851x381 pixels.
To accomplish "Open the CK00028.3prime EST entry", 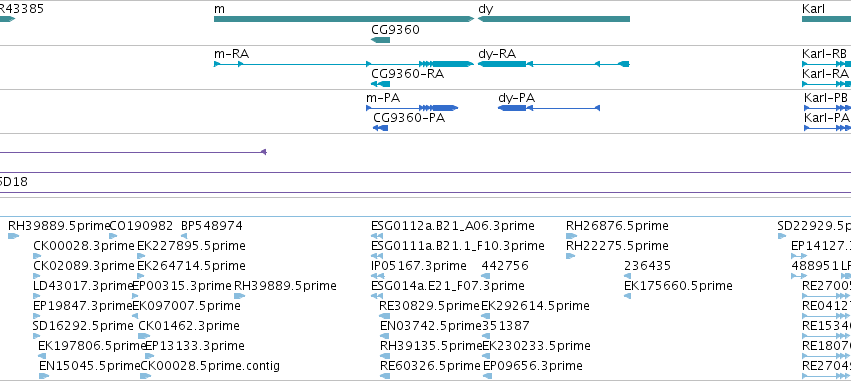I will pos(84,246).
